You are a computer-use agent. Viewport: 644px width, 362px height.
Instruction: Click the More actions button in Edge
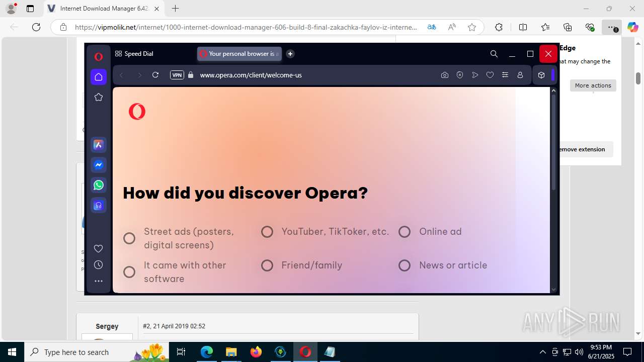coord(593,85)
